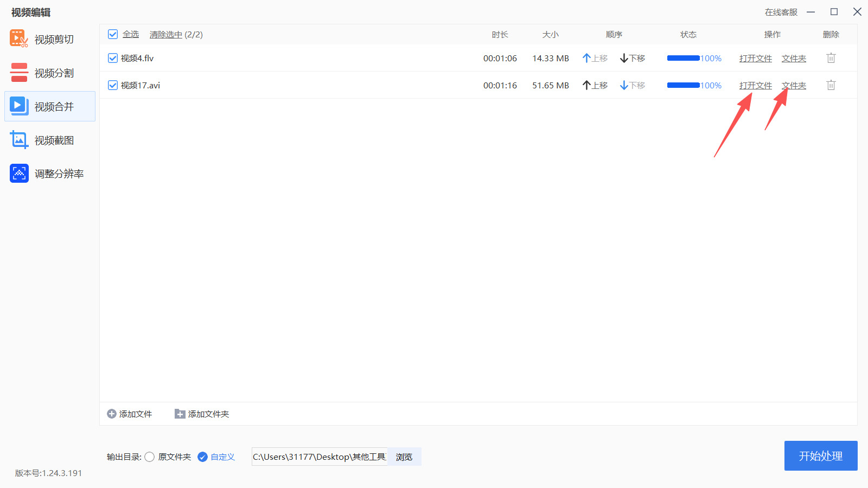The height and width of the screenshot is (488, 868).
Task: Click 浏览 to browse output directory
Action: 404,457
